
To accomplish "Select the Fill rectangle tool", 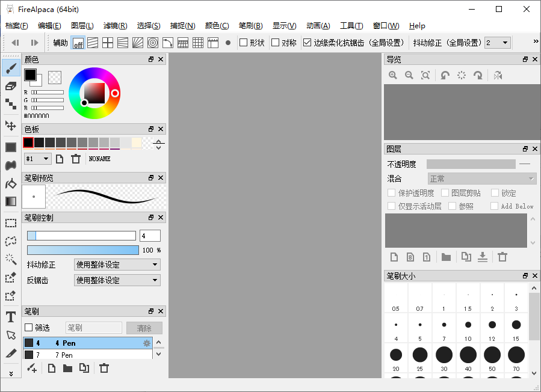I will click(x=11, y=147).
